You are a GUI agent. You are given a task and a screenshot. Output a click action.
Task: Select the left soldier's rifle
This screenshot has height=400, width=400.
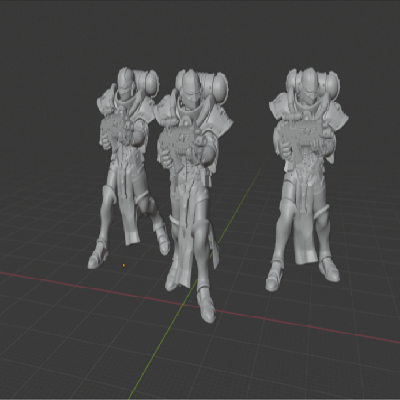point(118,128)
